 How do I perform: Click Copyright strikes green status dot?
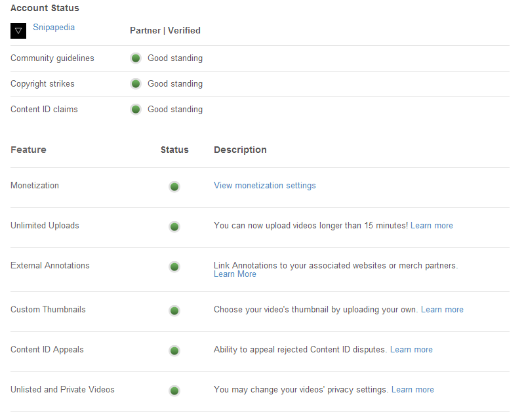[136, 84]
